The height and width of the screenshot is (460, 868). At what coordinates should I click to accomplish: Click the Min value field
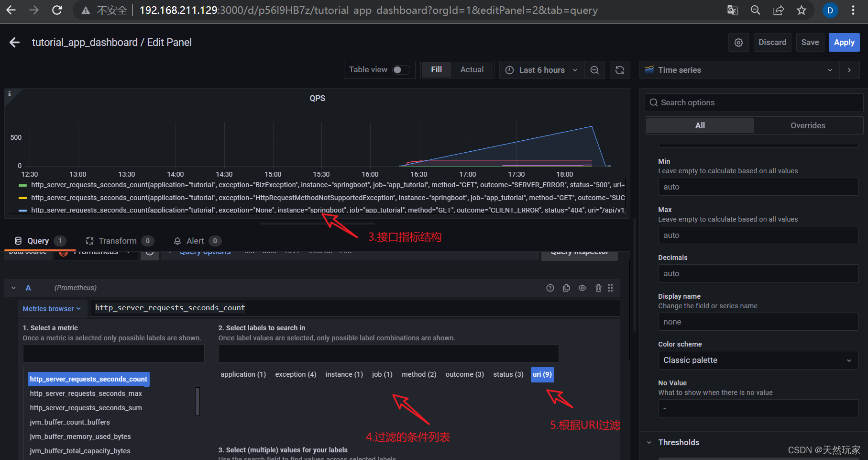pyautogui.click(x=758, y=187)
